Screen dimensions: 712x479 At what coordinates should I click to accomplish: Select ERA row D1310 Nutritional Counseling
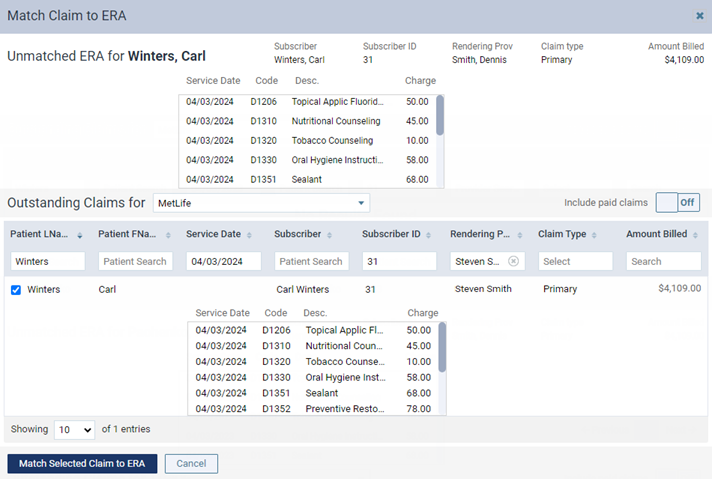(307, 121)
